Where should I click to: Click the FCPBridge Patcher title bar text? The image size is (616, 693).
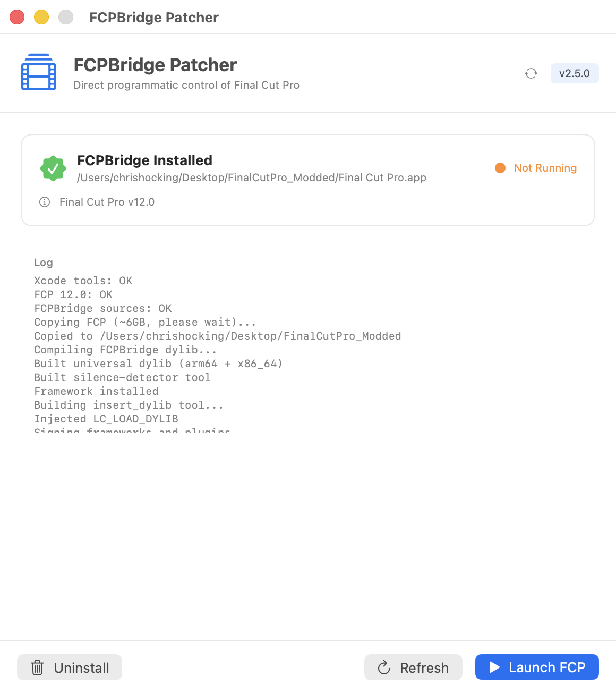click(x=154, y=18)
